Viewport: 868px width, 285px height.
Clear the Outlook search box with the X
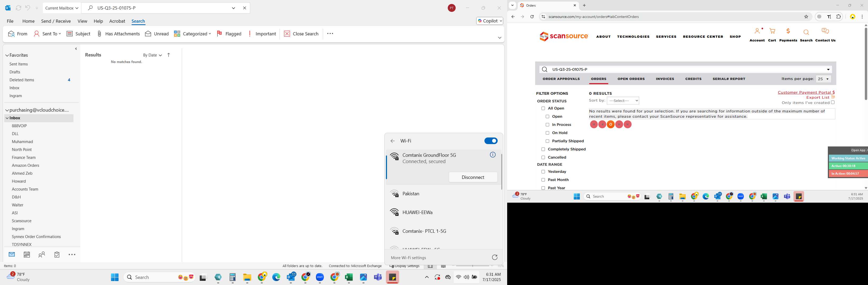click(245, 8)
